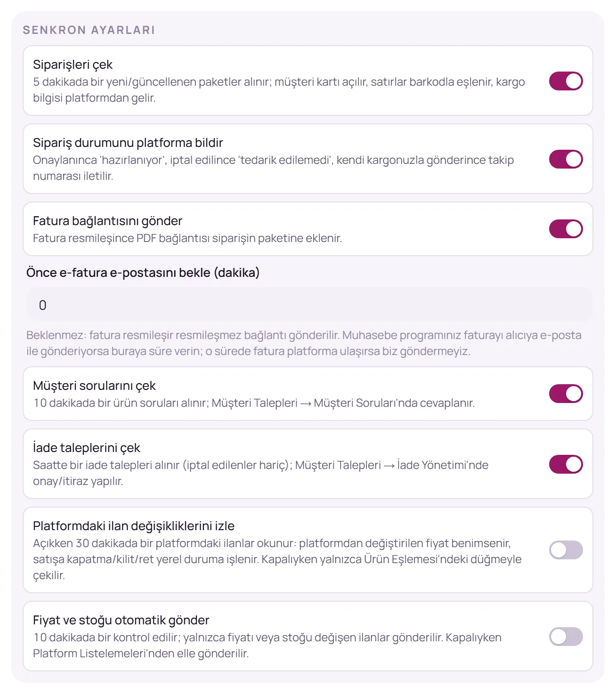Toggle the Fatura bağlantısını gönder switch
616x694 pixels.
point(566,229)
